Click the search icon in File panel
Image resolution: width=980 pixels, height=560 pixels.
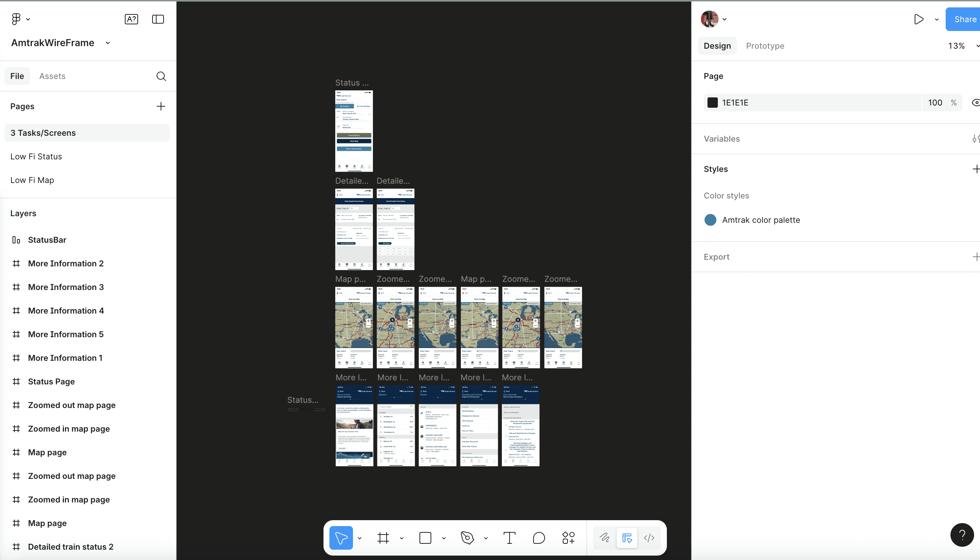point(161,76)
